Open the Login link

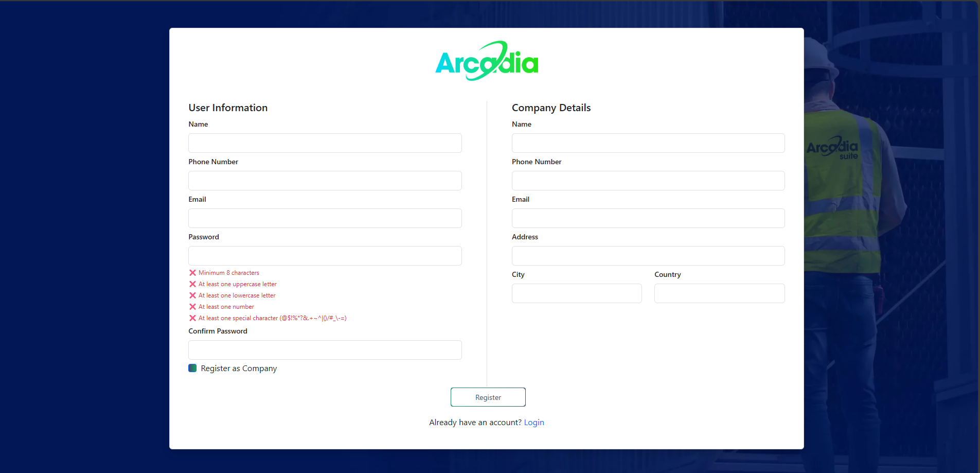[533, 423]
